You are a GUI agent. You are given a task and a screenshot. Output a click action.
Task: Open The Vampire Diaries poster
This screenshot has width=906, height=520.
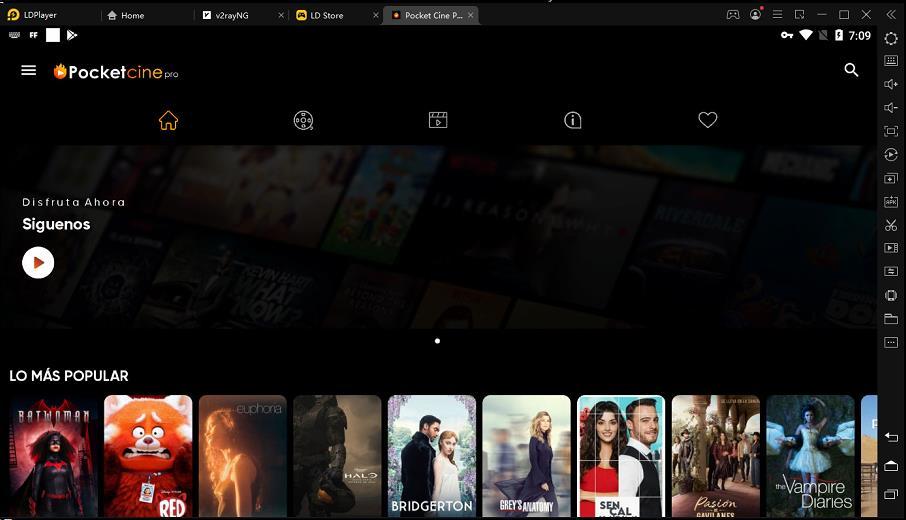pos(811,456)
